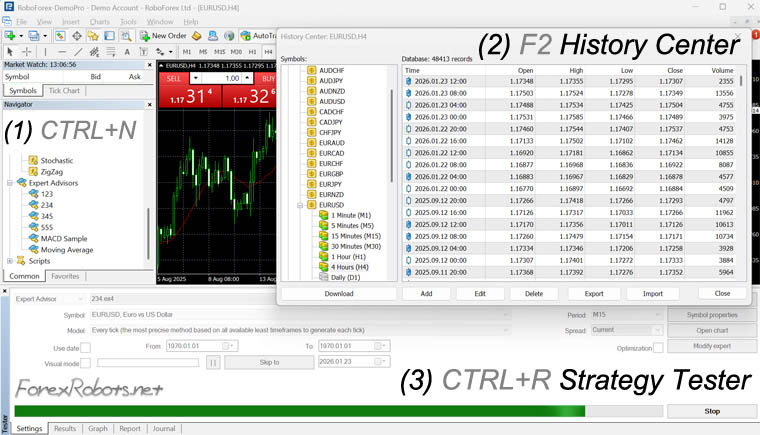Click the Delete button in History Center

pos(534,294)
